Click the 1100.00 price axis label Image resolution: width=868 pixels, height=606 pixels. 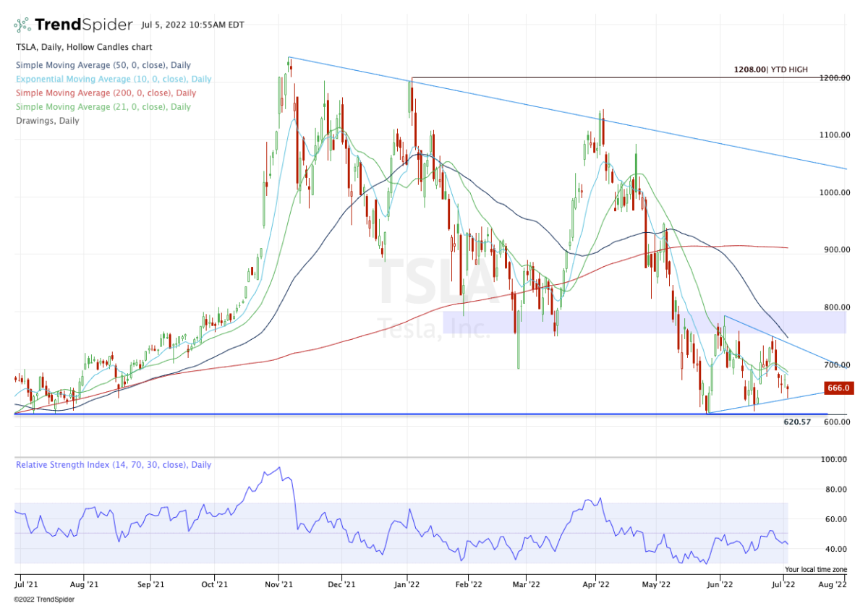(835, 135)
